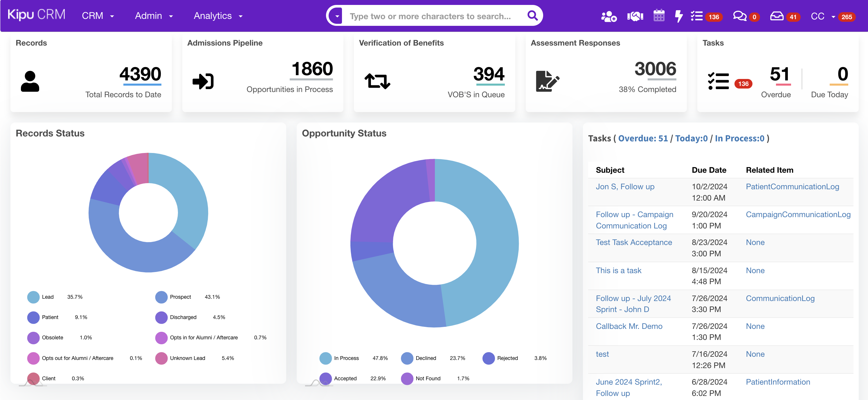The image size is (868, 400).
Task: Click the Unknown Lead color swatch
Action: pyautogui.click(x=161, y=358)
